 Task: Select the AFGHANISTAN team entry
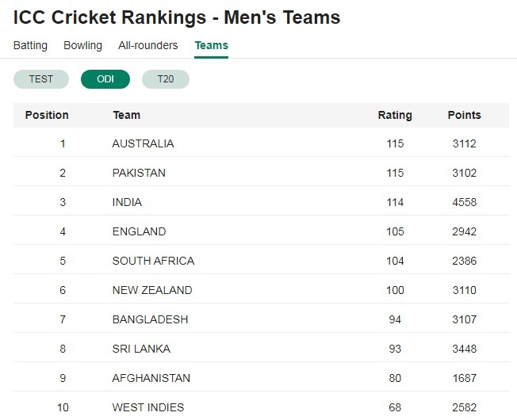tap(151, 378)
